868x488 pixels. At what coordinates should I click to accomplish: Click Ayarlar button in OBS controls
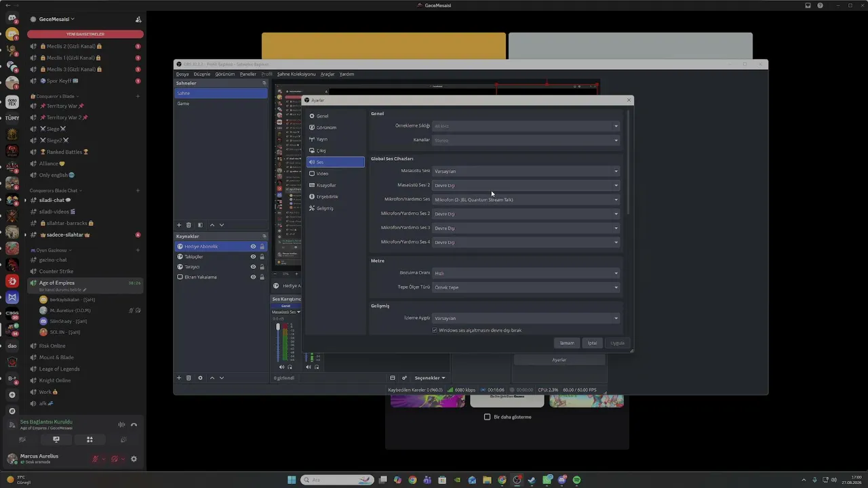559,360
